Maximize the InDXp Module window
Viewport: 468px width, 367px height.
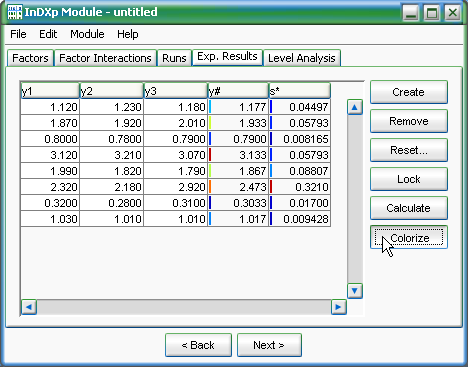(x=432, y=13)
